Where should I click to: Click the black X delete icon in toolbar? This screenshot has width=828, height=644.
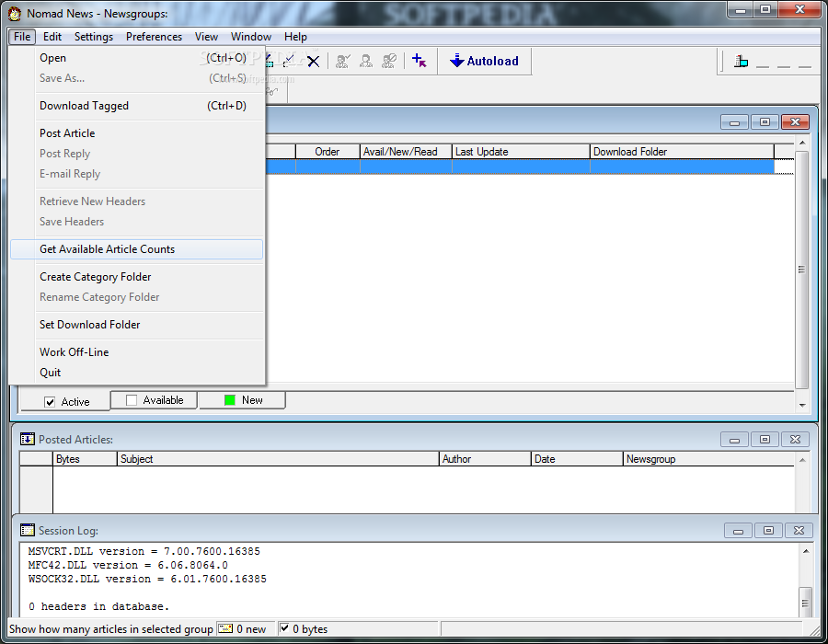(x=313, y=62)
